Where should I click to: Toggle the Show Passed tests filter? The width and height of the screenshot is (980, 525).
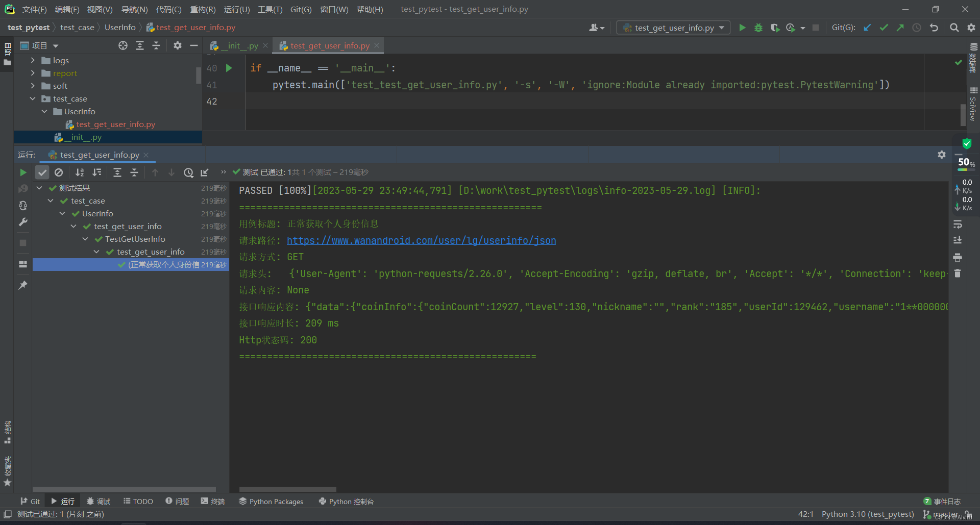point(42,172)
